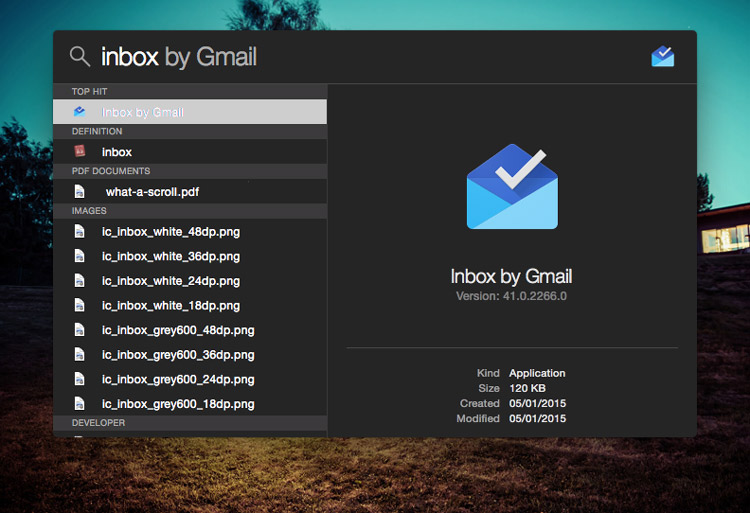Viewport: 750px width, 513px height.
Task: Click PDF file icon beside what-a-scroll.pdf
Action: (80, 192)
